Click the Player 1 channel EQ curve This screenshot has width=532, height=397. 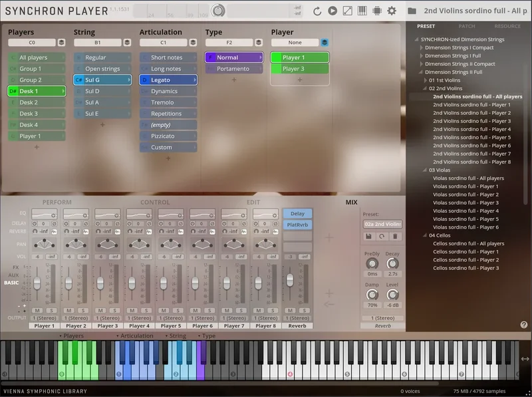click(x=45, y=213)
